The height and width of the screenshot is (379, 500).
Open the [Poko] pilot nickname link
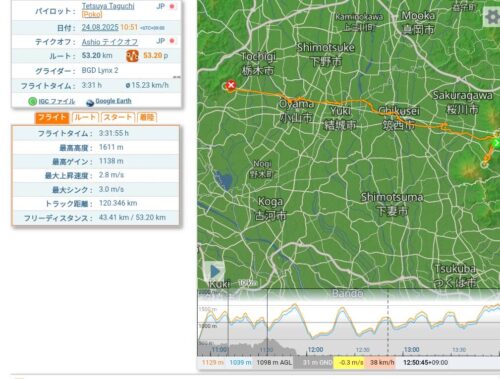point(92,14)
